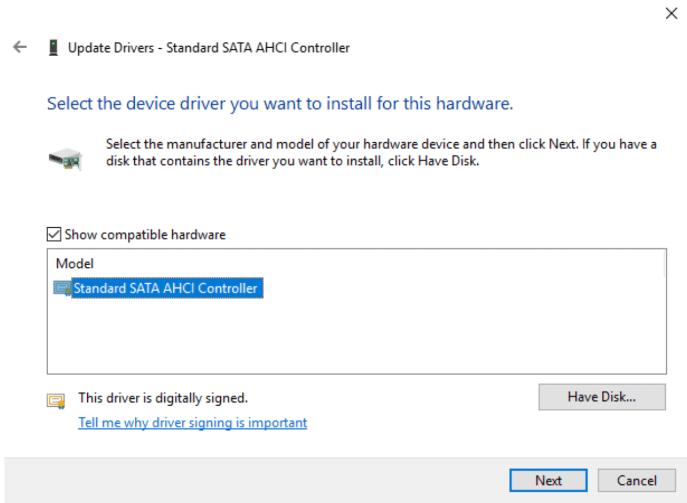Viewport: 687px width, 503px height.
Task: Click the "Select the device driver" heading
Action: click(x=280, y=104)
